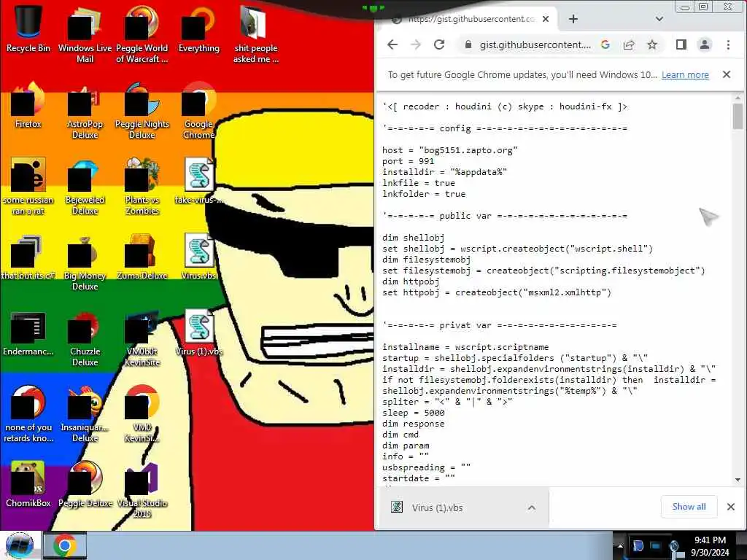Screen dimensions: 747x560
Task: Open Chuzzle Deluxe desktop shortcut
Action: click(85, 338)
